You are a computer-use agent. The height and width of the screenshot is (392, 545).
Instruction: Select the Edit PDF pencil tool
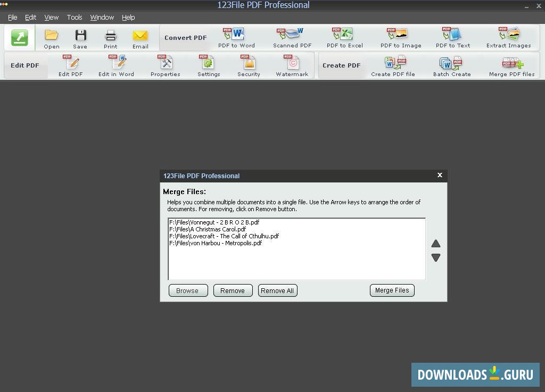(71, 66)
